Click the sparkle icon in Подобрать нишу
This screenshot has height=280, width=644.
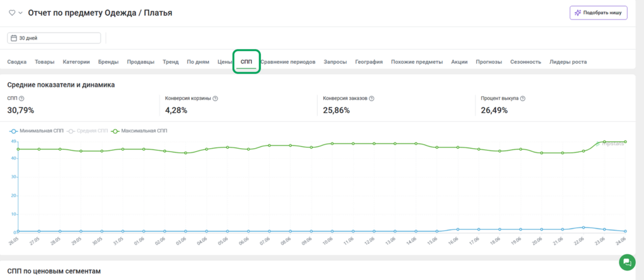click(577, 13)
